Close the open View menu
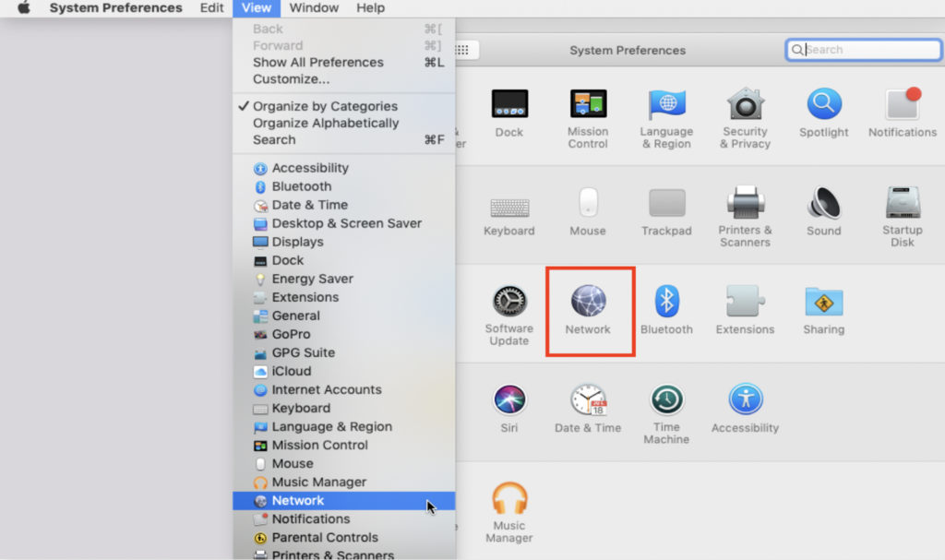945x560 pixels. pos(257,7)
